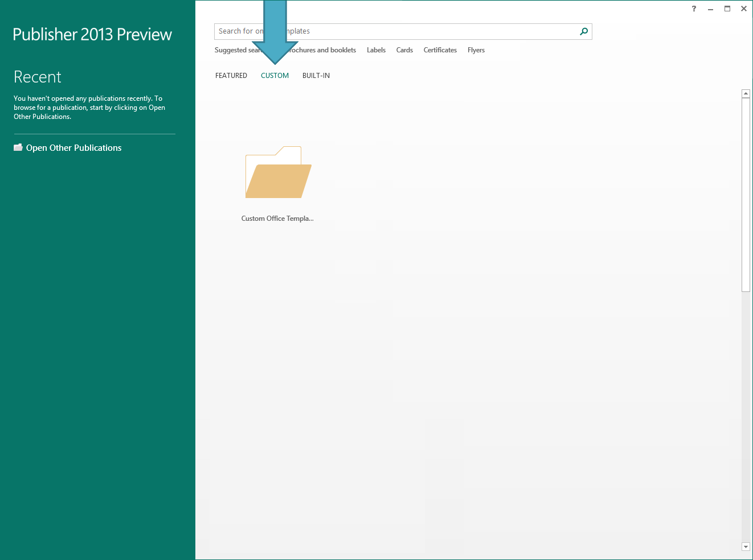Open the Help question mark icon
This screenshot has height=560, width=753.
click(694, 9)
